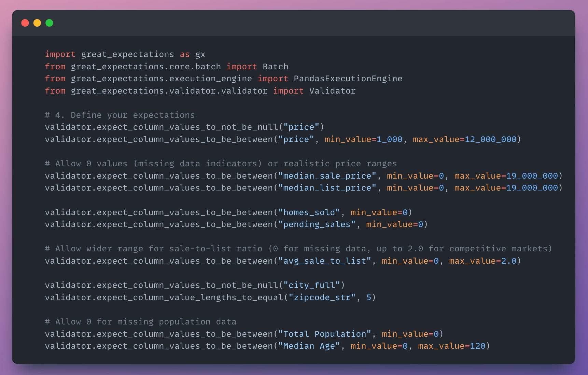The height and width of the screenshot is (375, 588).
Task: Click the number 5 after zipcode_str
Action: 369,297
